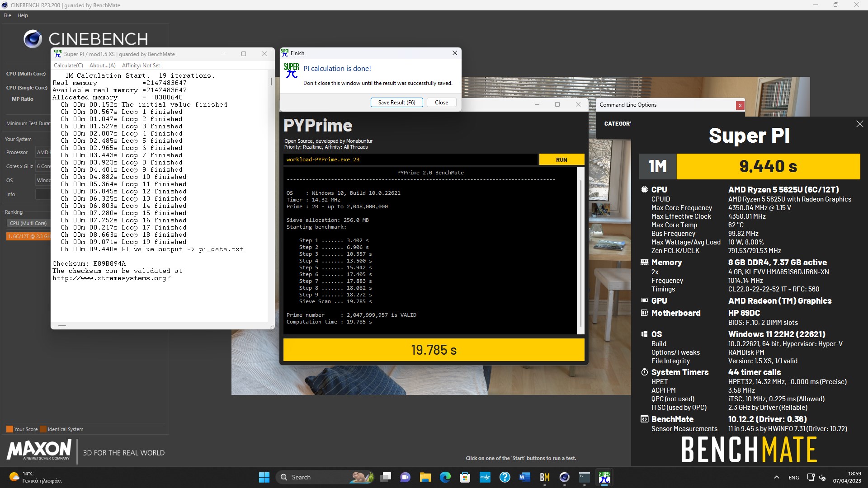Click CPU (Multi Core) in Cinebench panel
The width and height of the screenshot is (868, 488).
26,74
